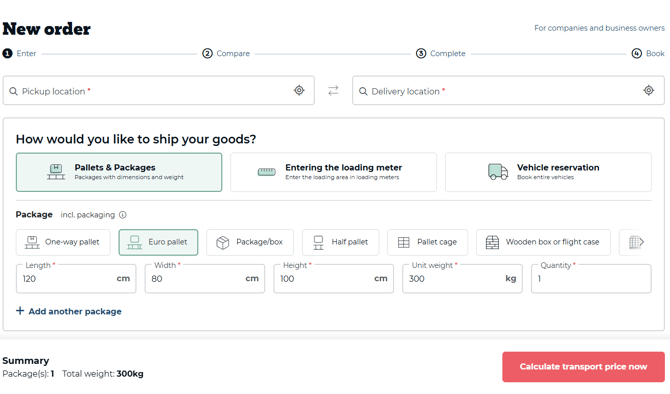Click the 'Summary' heading text
Image resolution: width=670 pixels, height=394 pixels.
pos(26,361)
